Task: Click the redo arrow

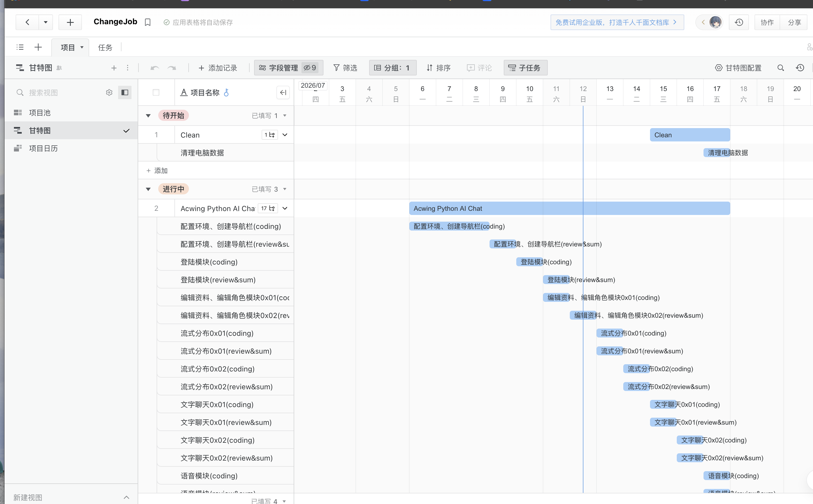Action: pos(172,68)
